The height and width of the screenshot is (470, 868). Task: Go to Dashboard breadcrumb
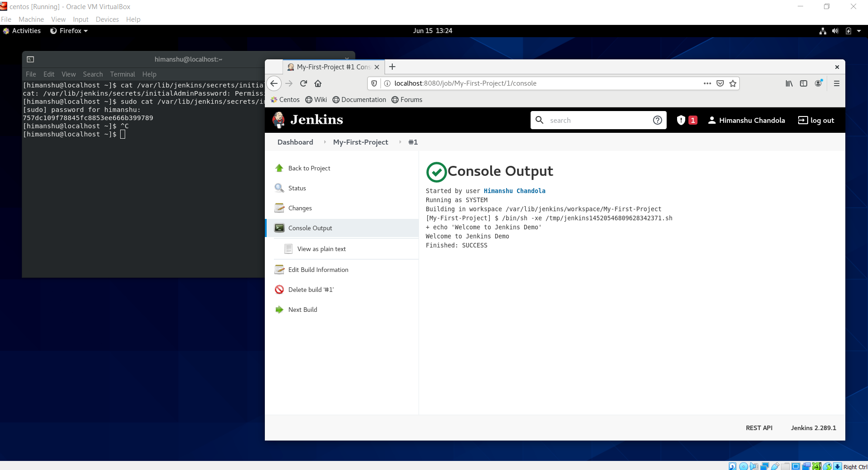tap(295, 142)
